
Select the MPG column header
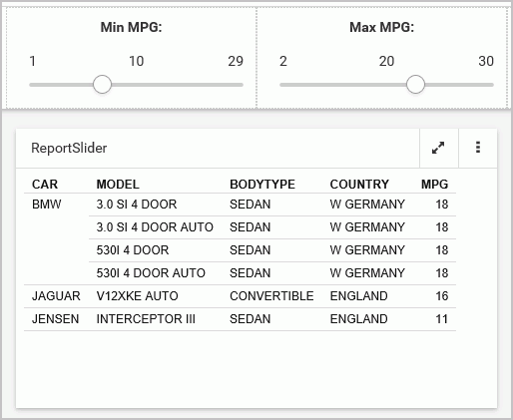click(x=434, y=185)
